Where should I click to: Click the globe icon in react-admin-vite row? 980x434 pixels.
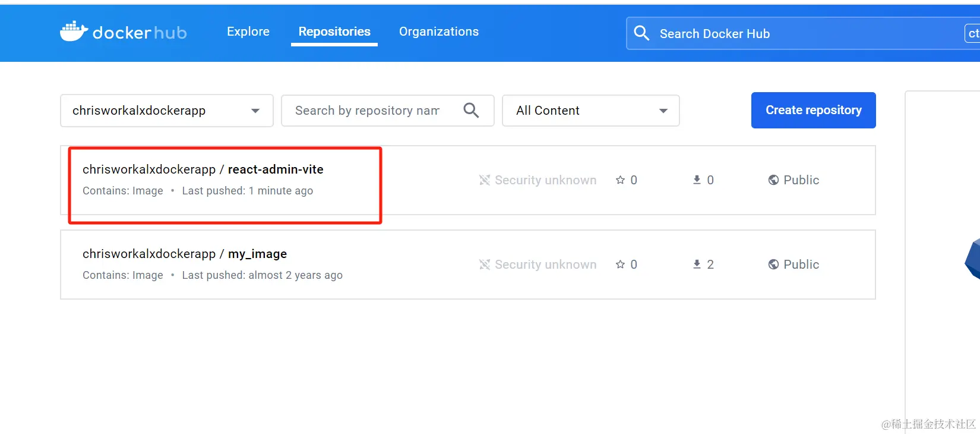[773, 180]
